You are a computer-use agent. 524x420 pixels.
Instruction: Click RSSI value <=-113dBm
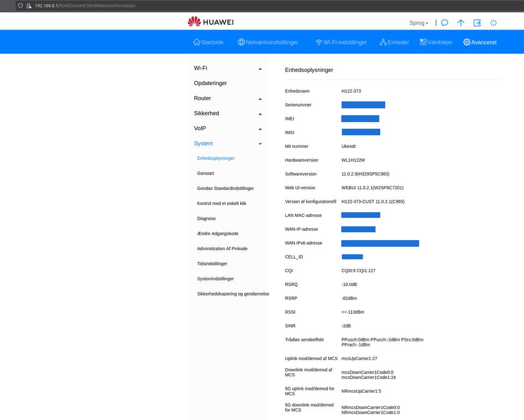[x=353, y=312]
